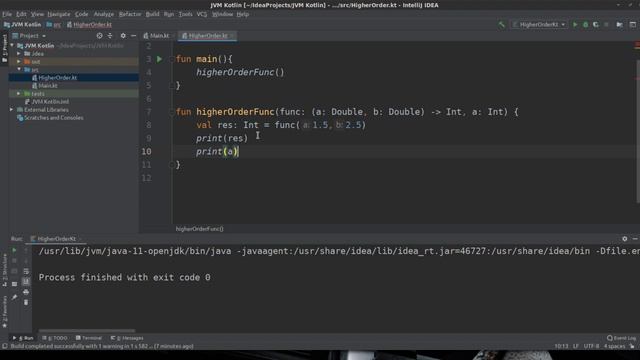Viewport: 640px width, 360px height.
Task: Open Project view selector dropdown
Action: (29, 36)
